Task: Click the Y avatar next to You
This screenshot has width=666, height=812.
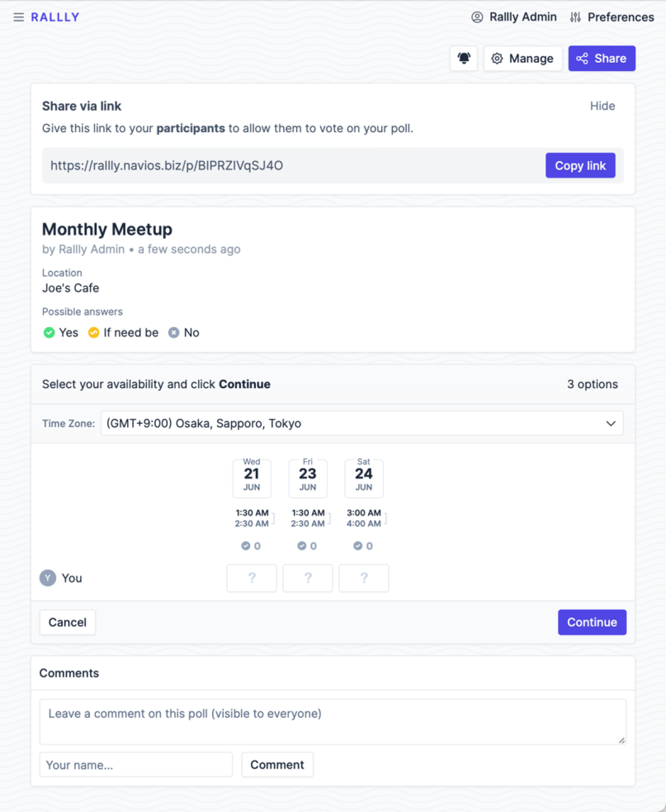Action: pyautogui.click(x=48, y=578)
